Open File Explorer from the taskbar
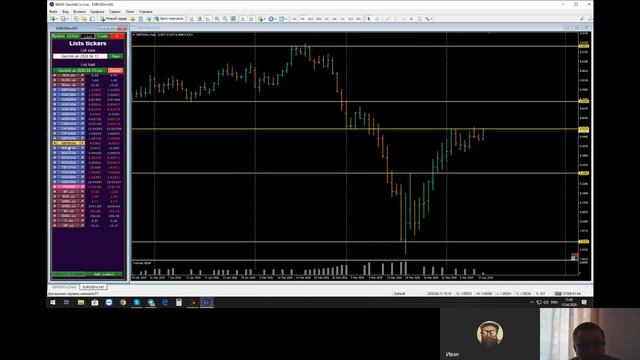Screen dimensions: 640x360 [x=81, y=302]
